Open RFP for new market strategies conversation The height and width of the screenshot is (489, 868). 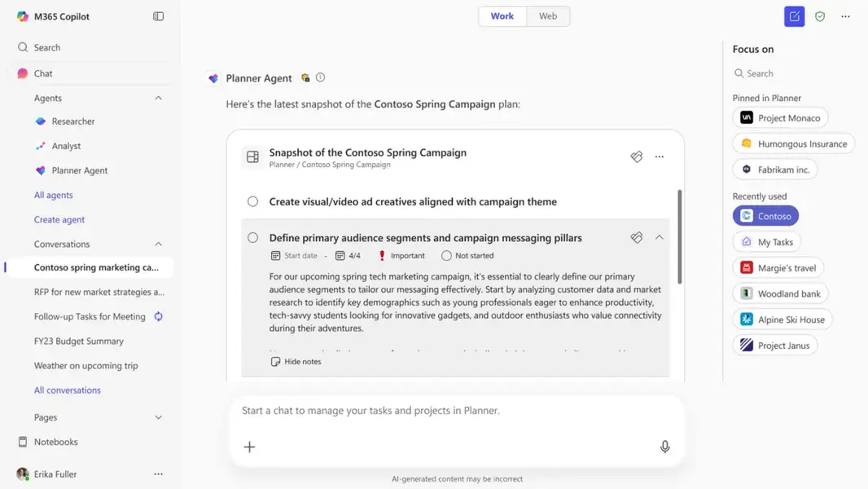pos(99,292)
